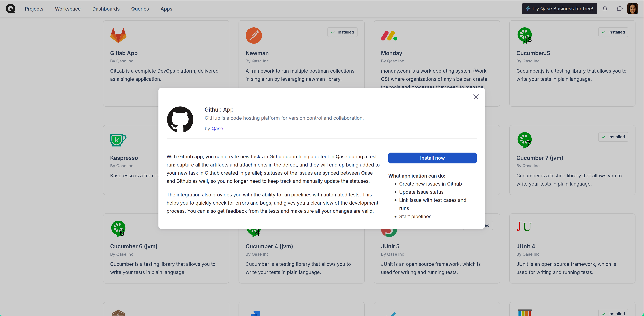644x316 pixels.
Task: Click the Monday app logo
Action: 389,36
